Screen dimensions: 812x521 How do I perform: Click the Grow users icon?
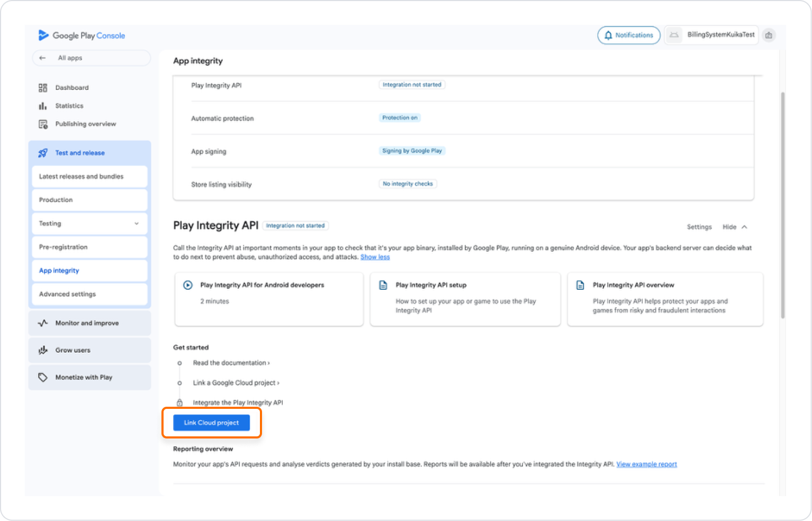click(43, 350)
